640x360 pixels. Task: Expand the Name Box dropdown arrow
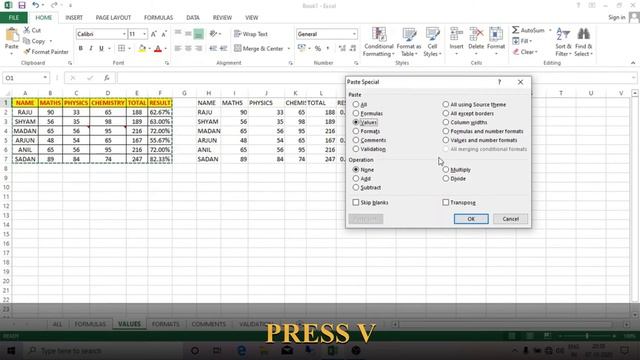coord(45,78)
